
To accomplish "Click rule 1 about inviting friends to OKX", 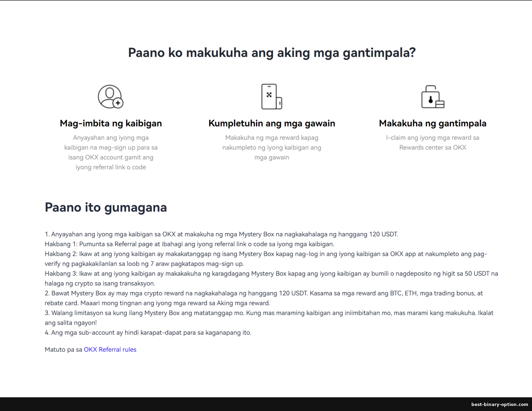I will tap(221, 234).
